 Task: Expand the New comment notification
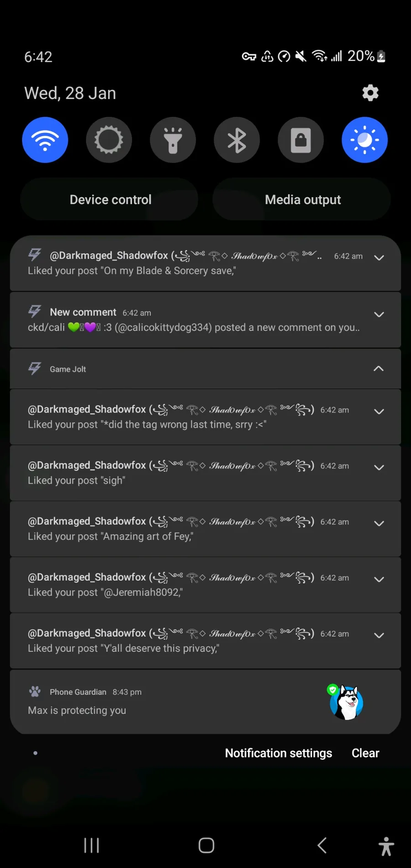pyautogui.click(x=379, y=314)
